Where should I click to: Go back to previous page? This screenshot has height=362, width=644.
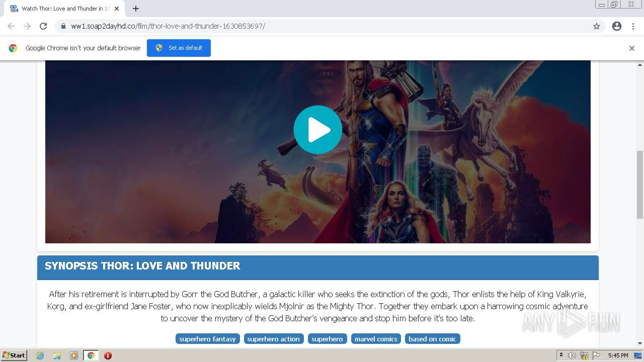[11, 26]
